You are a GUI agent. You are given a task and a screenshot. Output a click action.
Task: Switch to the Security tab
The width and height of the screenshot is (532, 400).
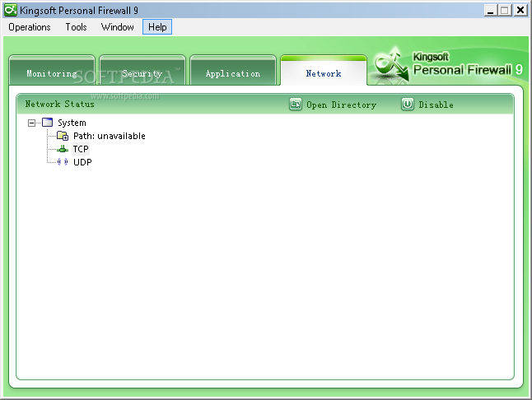[x=142, y=71]
